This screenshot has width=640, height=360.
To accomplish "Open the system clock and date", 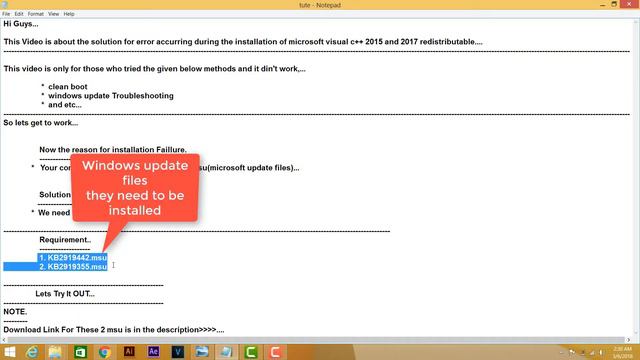I will [622, 352].
